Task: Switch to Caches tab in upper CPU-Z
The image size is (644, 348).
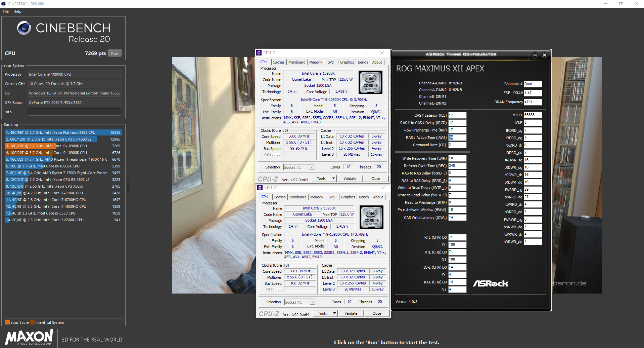Action: [x=279, y=62]
